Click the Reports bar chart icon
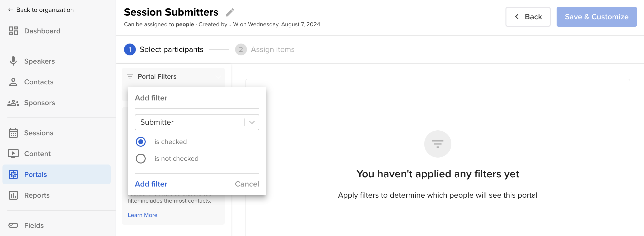Screen dimensions: 644x236 click(13, 195)
